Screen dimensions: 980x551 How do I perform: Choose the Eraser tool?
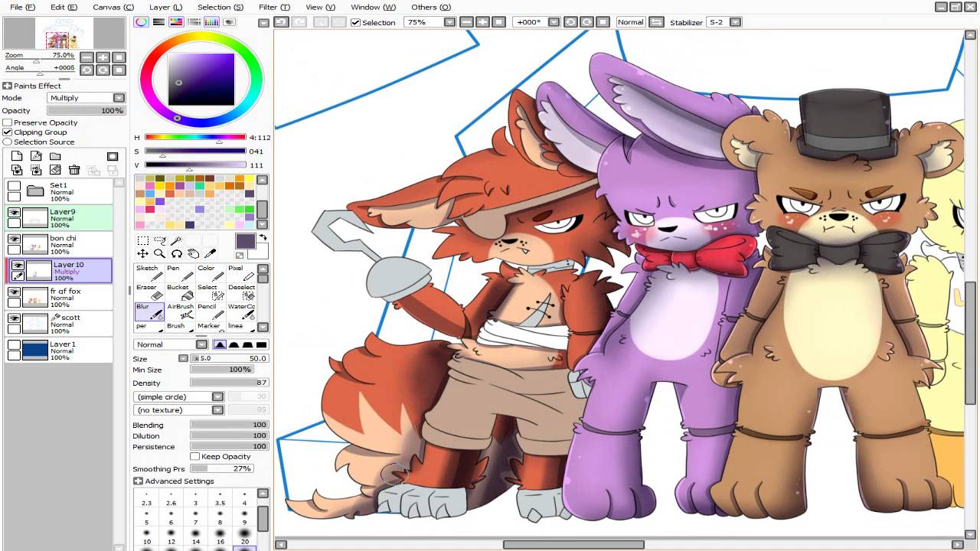click(x=149, y=292)
